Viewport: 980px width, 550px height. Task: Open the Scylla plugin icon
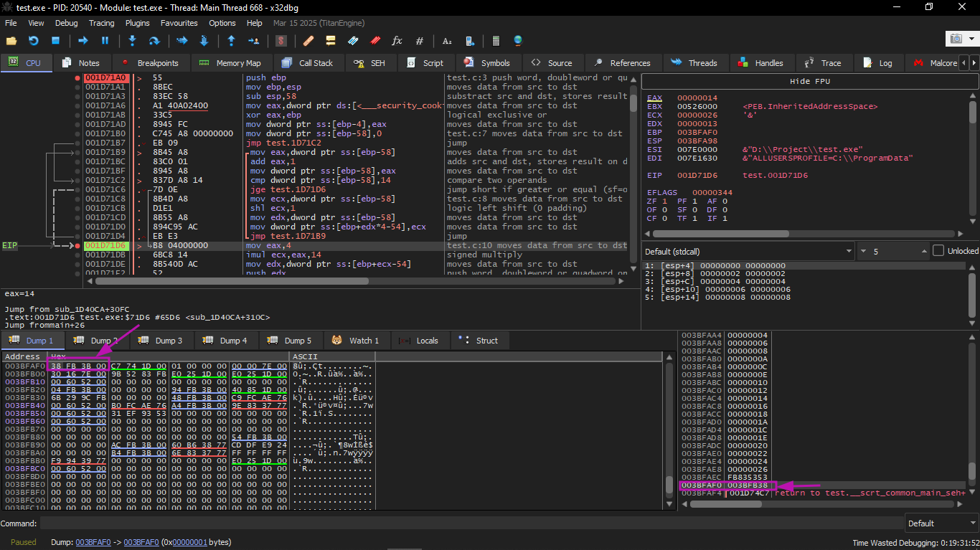tap(281, 41)
